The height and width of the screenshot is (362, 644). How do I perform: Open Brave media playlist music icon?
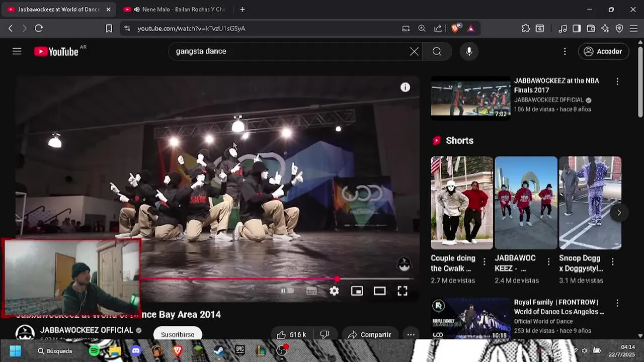click(563, 29)
